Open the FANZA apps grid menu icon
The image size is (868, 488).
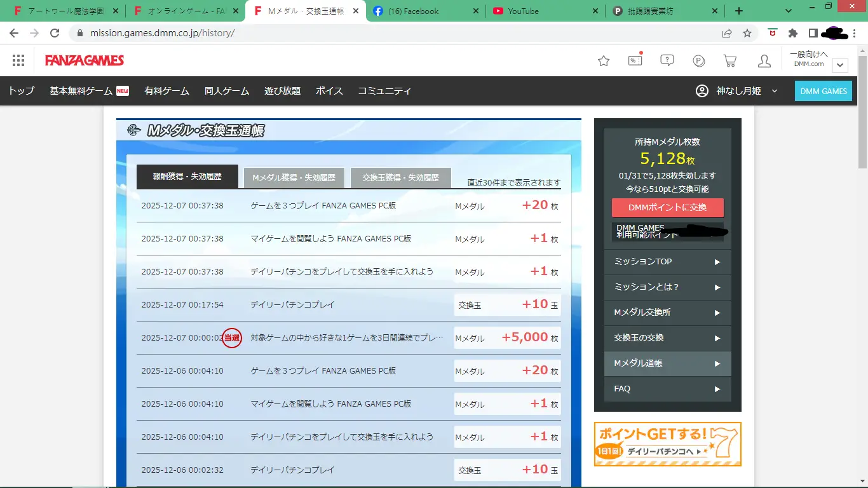pyautogui.click(x=18, y=60)
